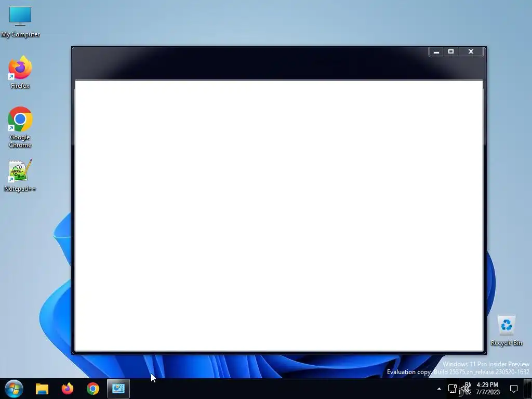
Task: Launch Firefox from the taskbar
Action: click(x=68, y=389)
